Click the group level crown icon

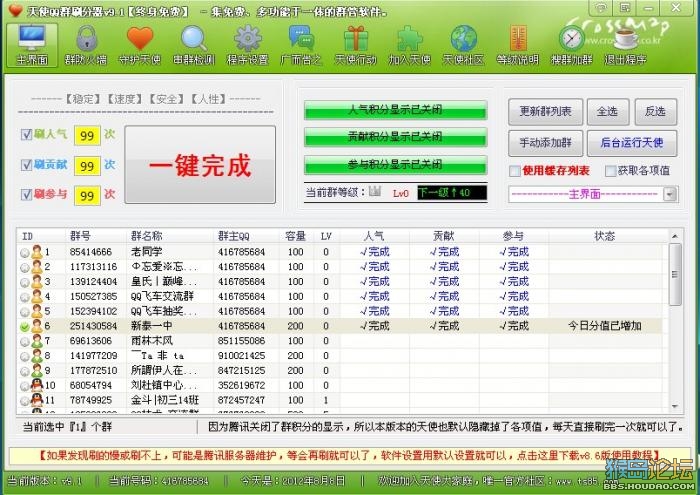[375, 191]
